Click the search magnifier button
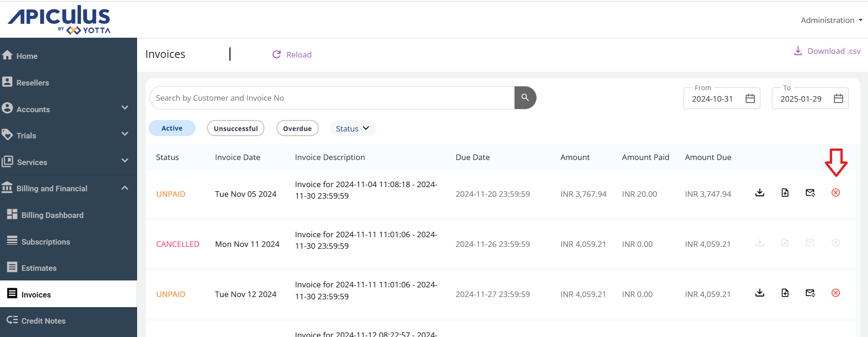The width and height of the screenshot is (868, 337). (525, 97)
